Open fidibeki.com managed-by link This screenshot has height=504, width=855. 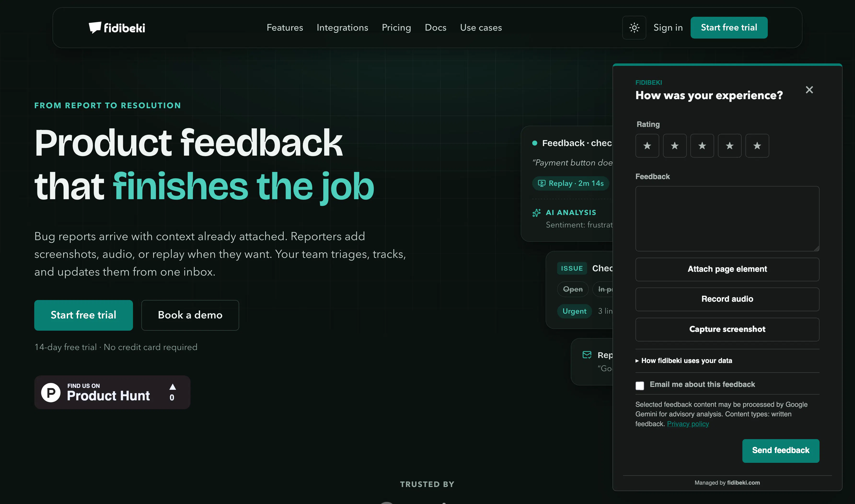[743, 483]
